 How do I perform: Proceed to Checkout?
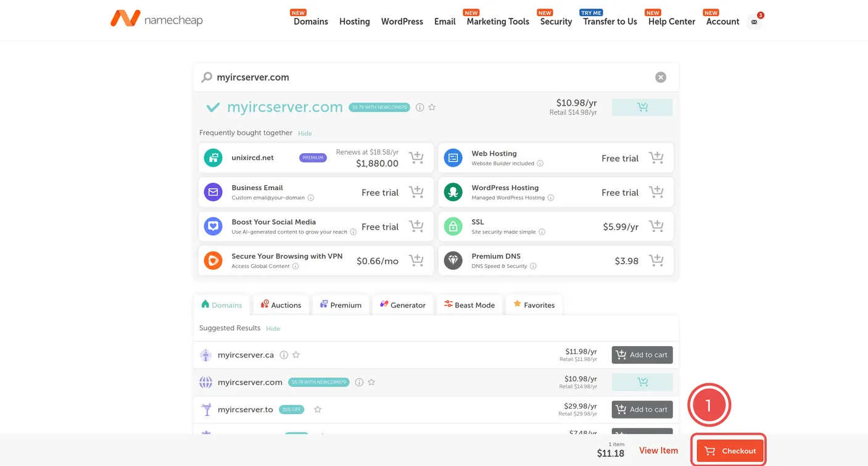tap(730, 451)
